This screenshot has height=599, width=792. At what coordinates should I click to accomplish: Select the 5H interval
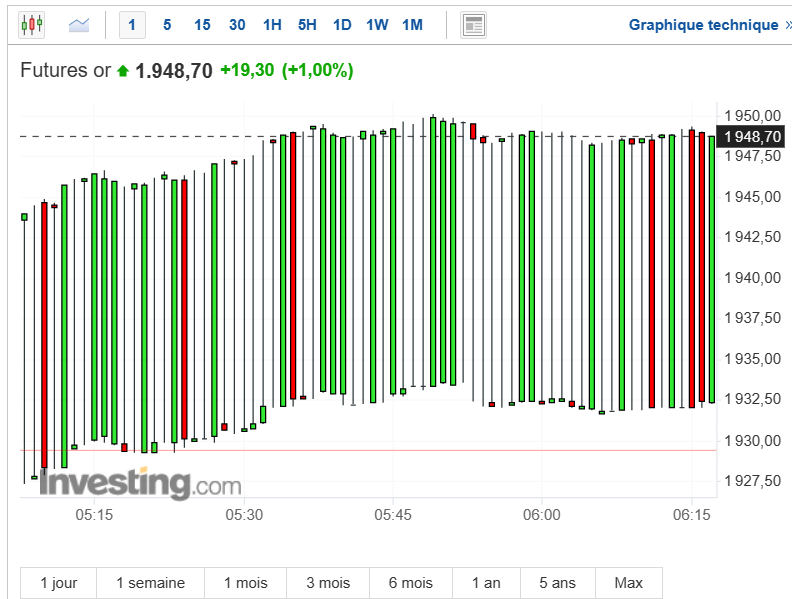pos(307,25)
